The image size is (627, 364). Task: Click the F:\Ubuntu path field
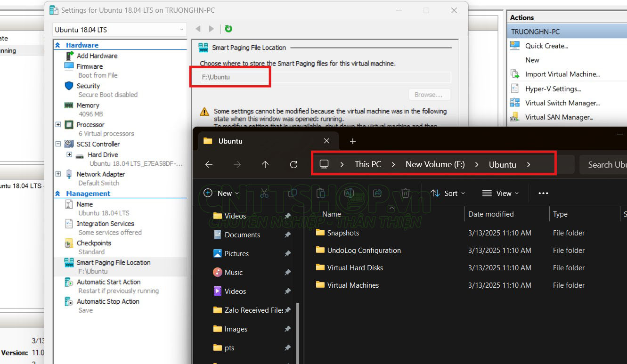[x=325, y=77]
